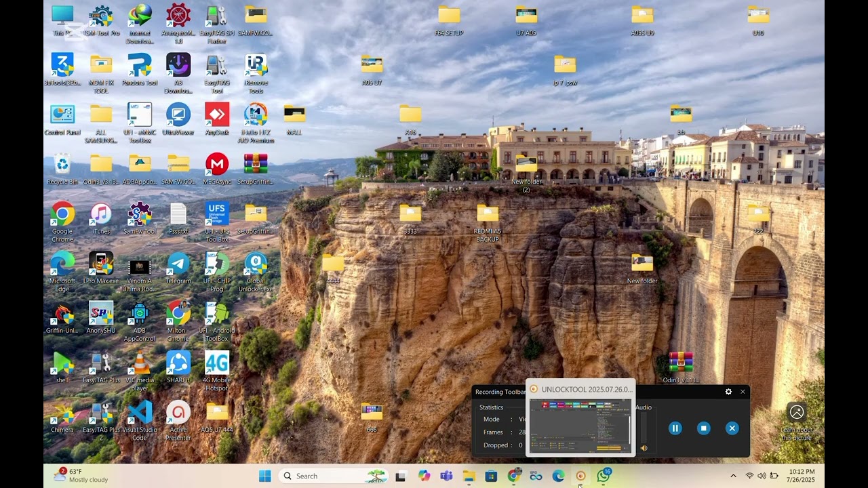Select the Pandora Tool desktop icon
Image resolution: width=868 pixels, height=488 pixels.
[x=140, y=70]
